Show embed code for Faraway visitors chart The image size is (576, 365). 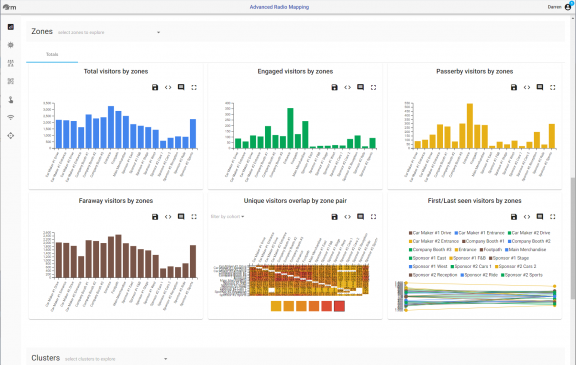click(x=168, y=217)
